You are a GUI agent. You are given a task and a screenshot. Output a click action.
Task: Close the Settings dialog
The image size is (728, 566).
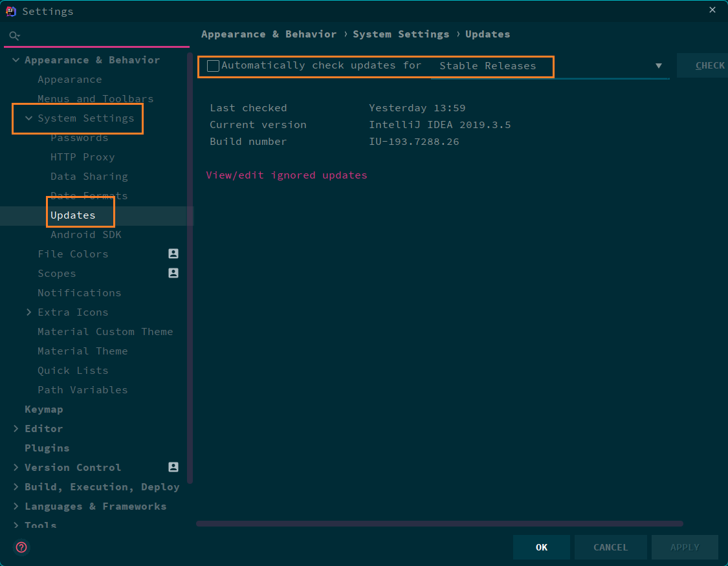(x=712, y=10)
